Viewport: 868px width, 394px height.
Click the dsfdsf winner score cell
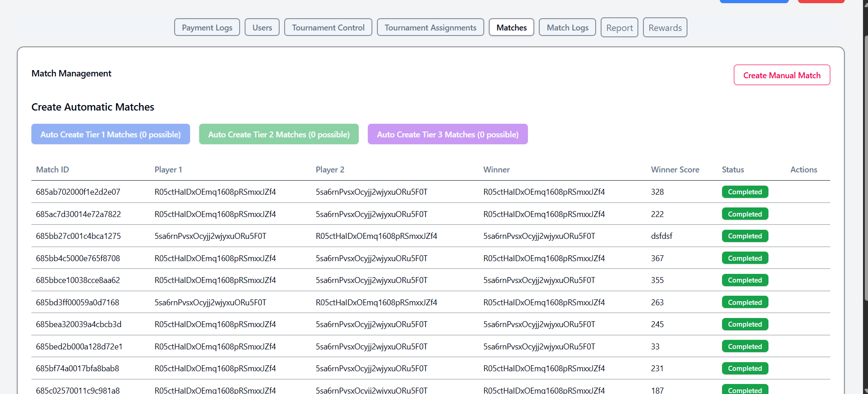click(x=662, y=236)
